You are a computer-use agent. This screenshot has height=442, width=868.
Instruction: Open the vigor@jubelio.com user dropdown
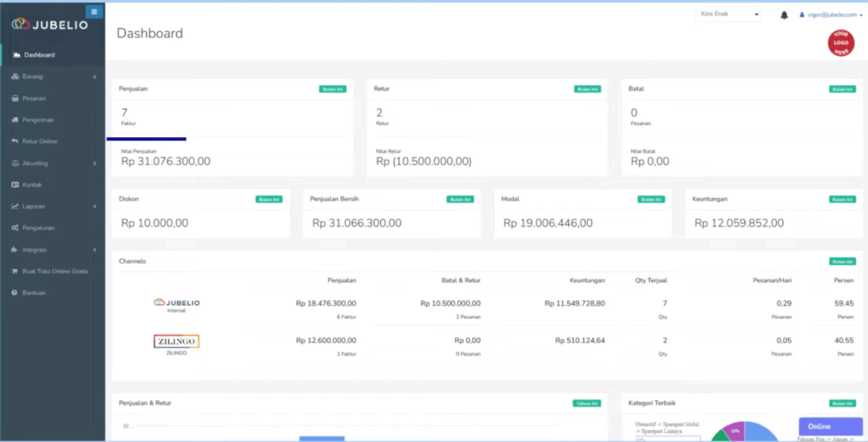[831, 15]
